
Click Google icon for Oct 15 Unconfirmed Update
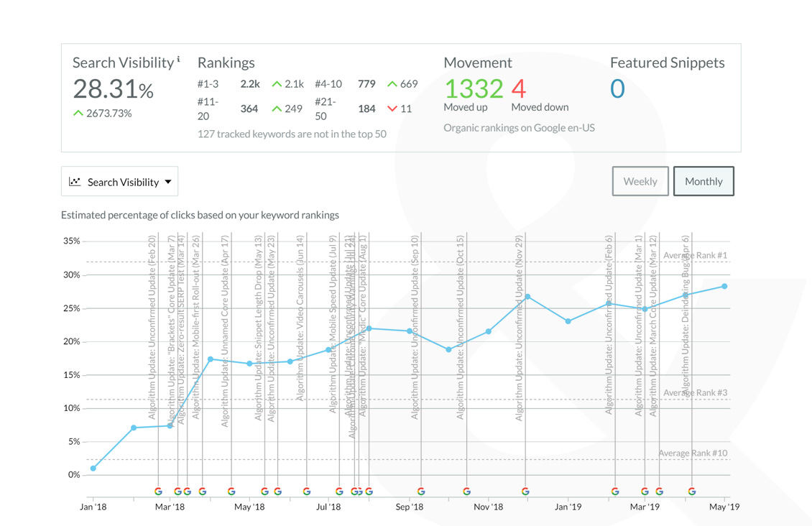click(x=466, y=492)
